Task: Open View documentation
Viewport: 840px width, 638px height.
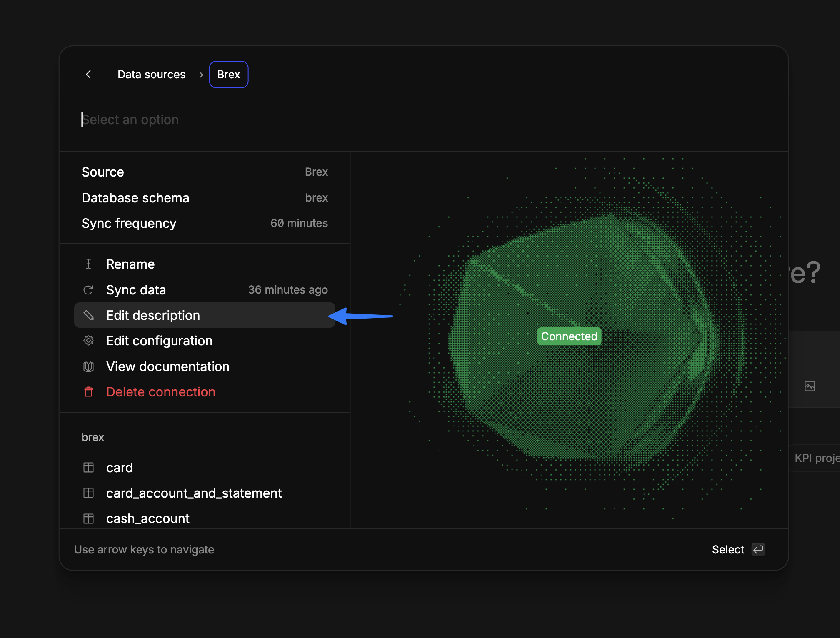Action: click(205, 366)
